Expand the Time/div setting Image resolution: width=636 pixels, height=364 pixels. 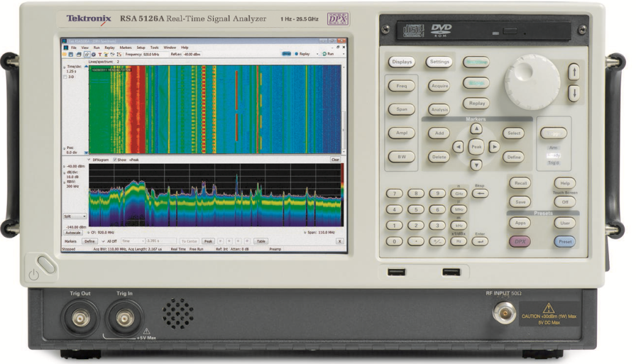[x=64, y=67]
